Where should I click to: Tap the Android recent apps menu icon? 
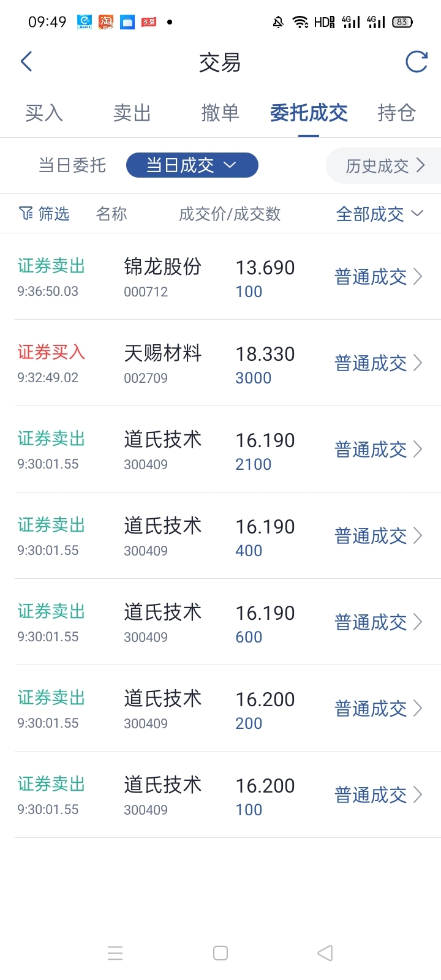tap(115, 953)
